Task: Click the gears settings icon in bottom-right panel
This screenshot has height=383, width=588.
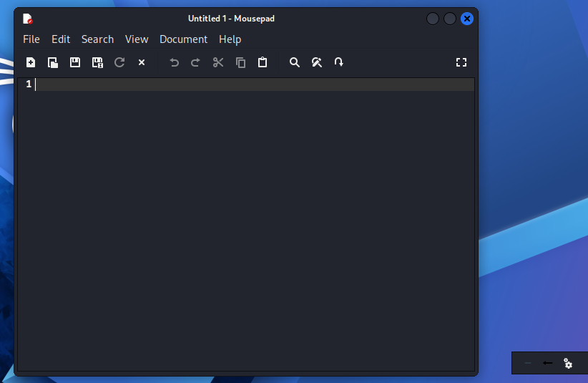Action: pos(568,363)
